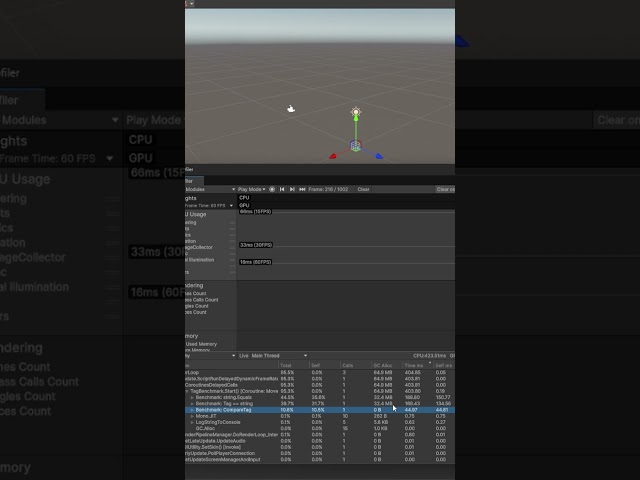Screen dimensions: 640x480
Task: Sort by the Time ms column header
Action: 418,365
